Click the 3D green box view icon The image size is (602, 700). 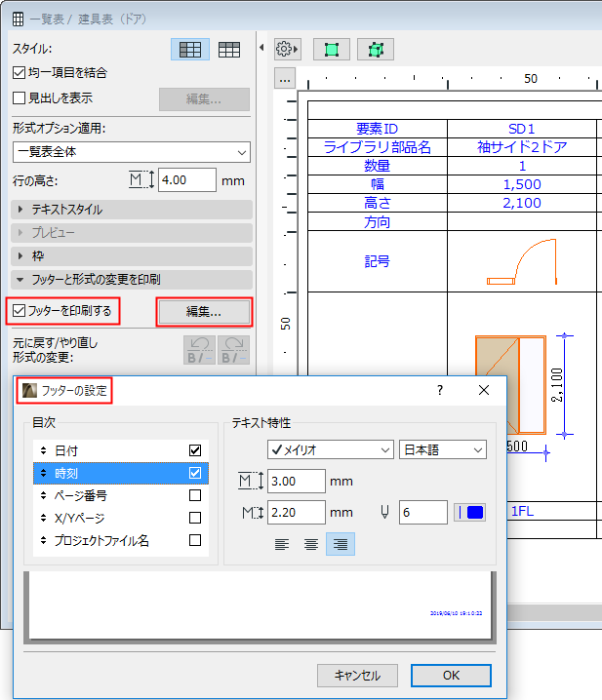click(x=376, y=49)
